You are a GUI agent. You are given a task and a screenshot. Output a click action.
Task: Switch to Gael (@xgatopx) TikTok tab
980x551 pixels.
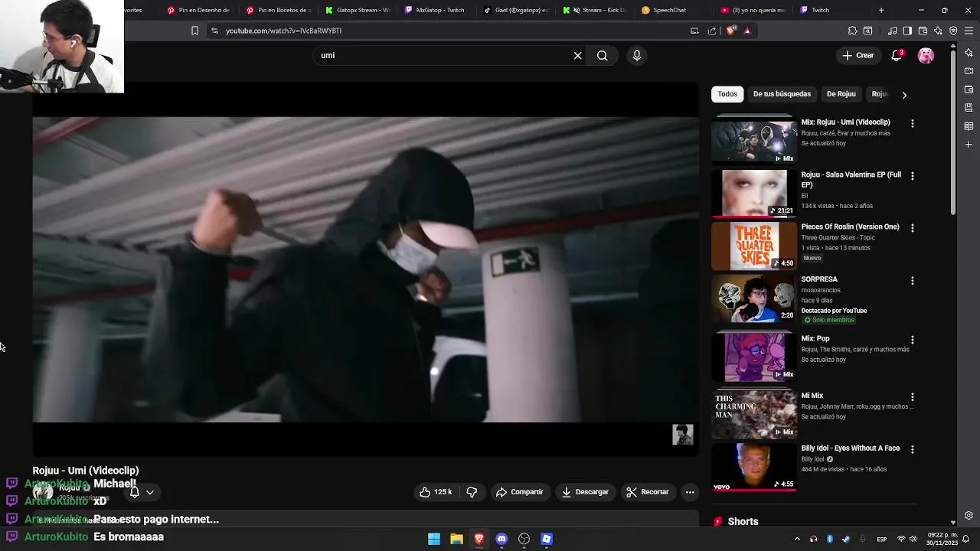[x=517, y=10]
